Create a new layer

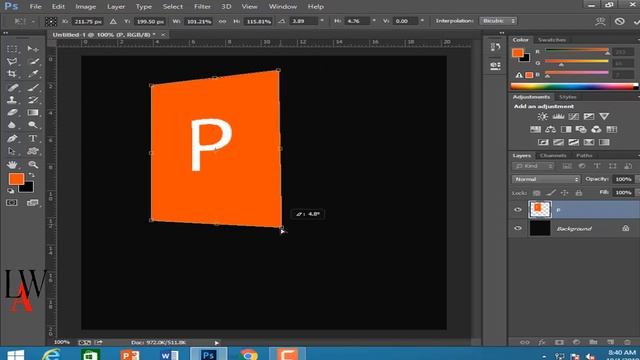(611, 342)
